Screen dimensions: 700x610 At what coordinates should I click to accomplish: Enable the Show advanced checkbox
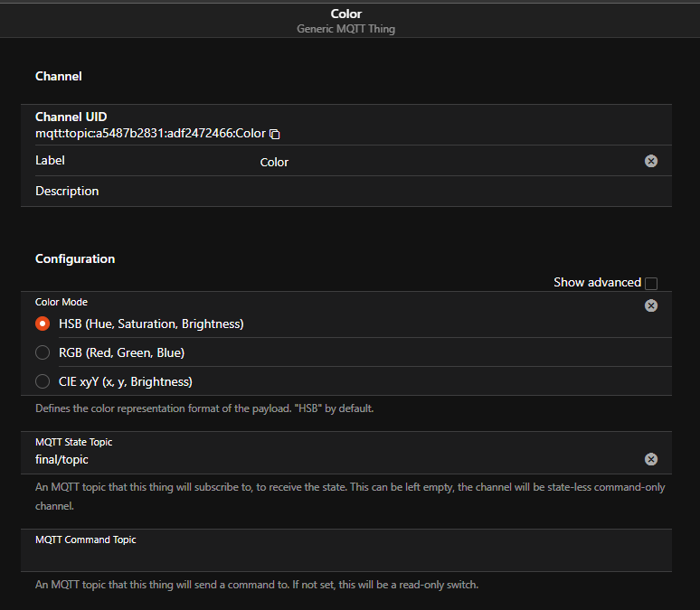tap(651, 284)
